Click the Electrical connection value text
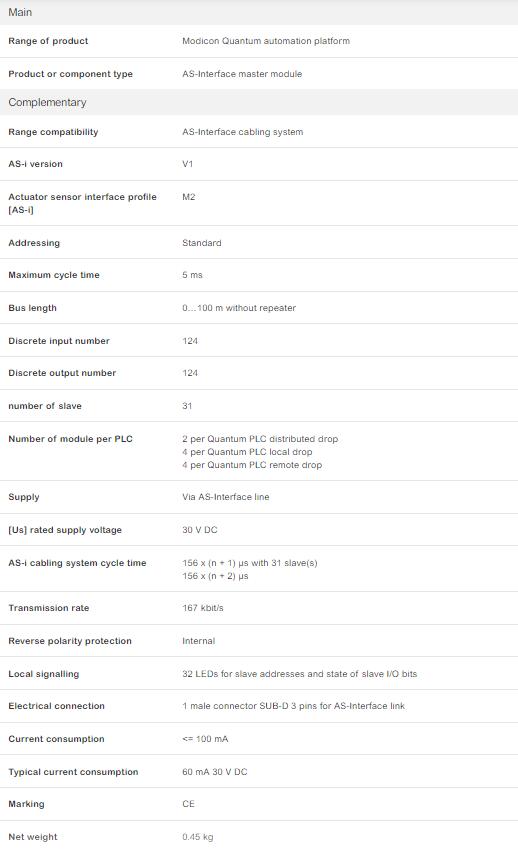518x852 pixels. [x=294, y=706]
